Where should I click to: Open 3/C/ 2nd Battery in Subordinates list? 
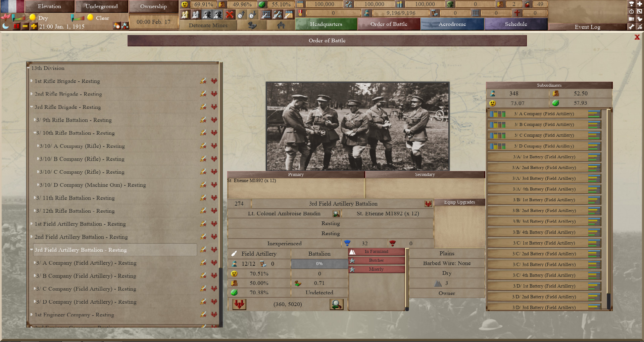[544, 254]
